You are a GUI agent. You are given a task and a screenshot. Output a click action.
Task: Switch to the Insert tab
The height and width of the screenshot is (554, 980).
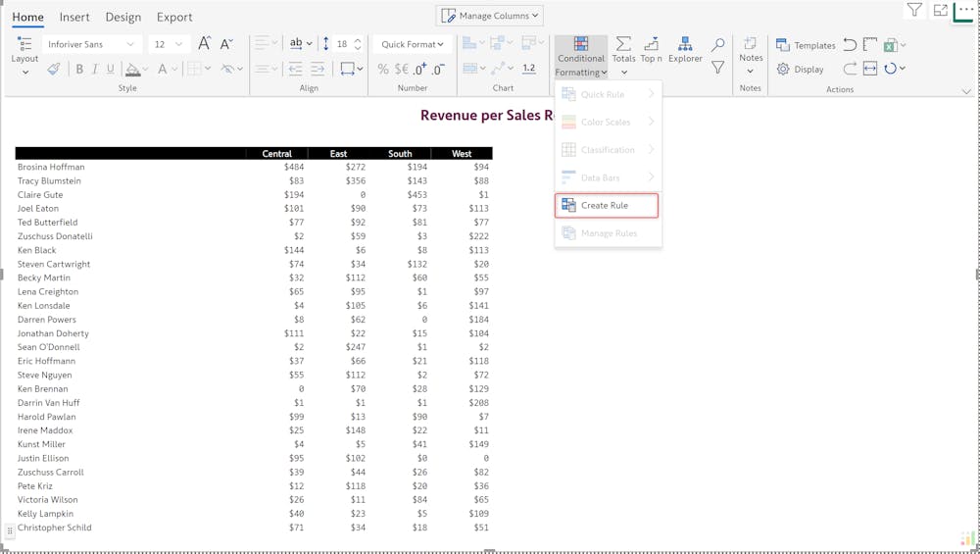pyautogui.click(x=74, y=17)
